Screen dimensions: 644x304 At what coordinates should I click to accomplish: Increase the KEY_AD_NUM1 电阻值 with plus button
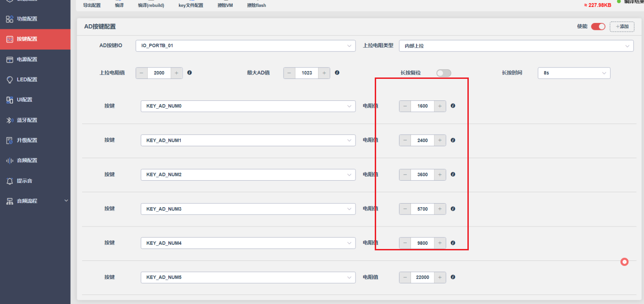pos(440,140)
